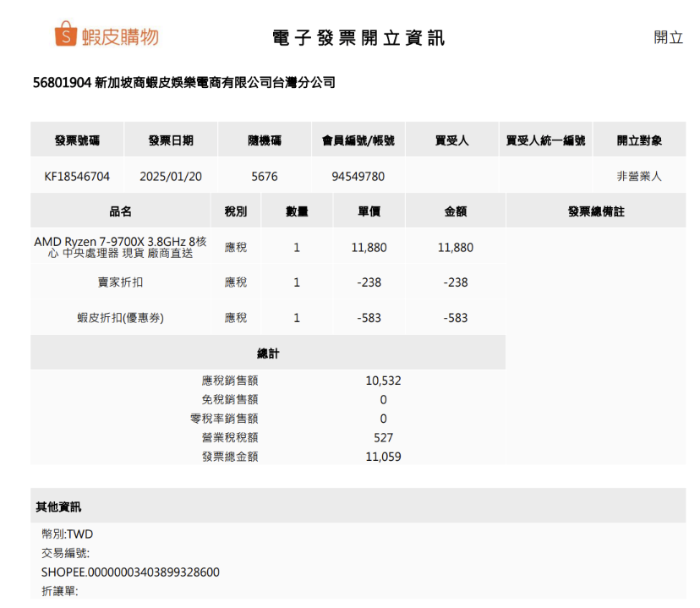The width and height of the screenshot is (700, 608).
Task: Click unit price -583 under 單價
Action: tap(369, 318)
